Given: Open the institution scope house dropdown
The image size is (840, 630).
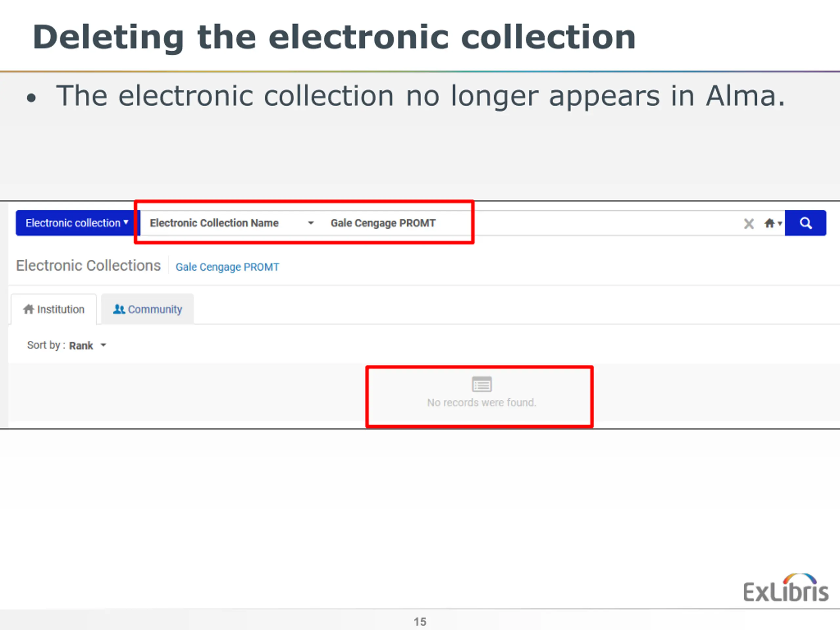Looking at the screenshot, I should (x=773, y=223).
